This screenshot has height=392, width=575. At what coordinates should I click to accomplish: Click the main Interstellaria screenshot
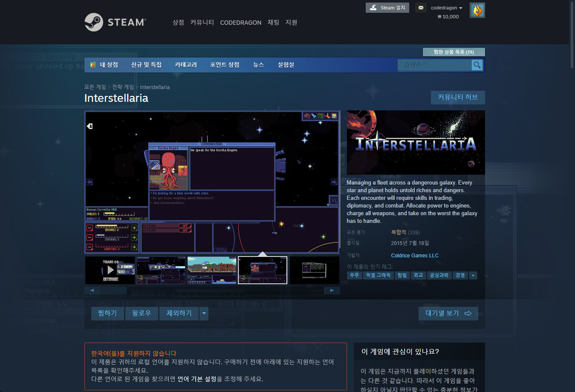[x=212, y=182]
